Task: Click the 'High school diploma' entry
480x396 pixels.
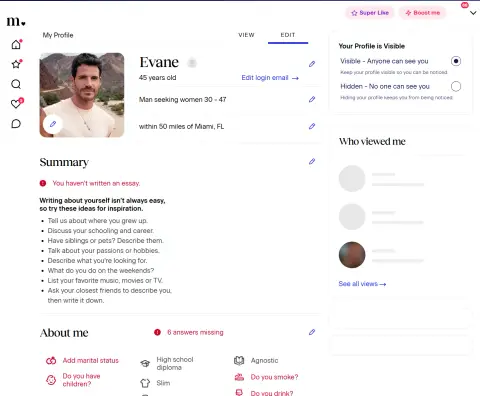Action: [175, 363]
